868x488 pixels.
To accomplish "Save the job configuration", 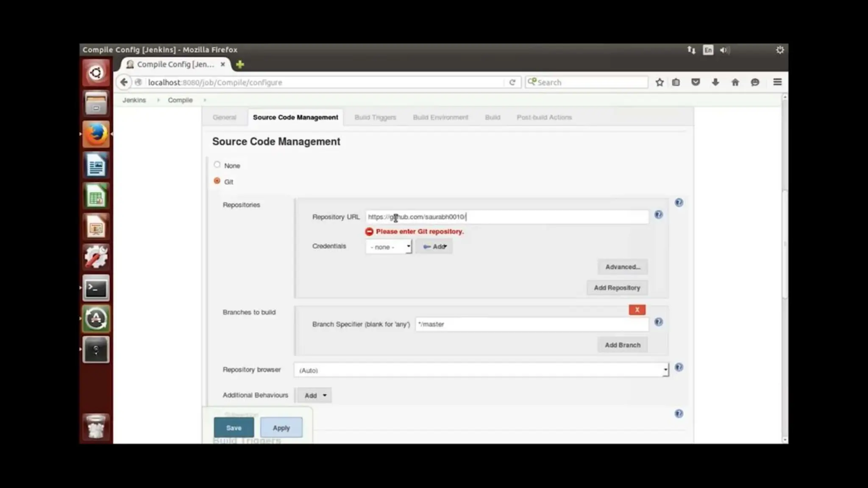I will click(234, 428).
